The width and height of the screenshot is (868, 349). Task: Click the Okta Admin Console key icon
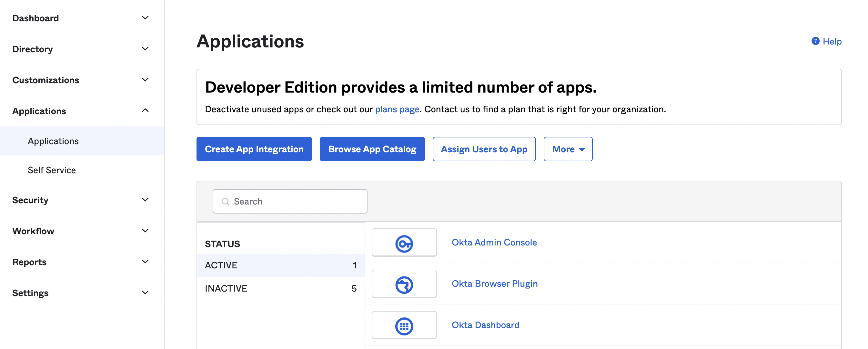(404, 243)
